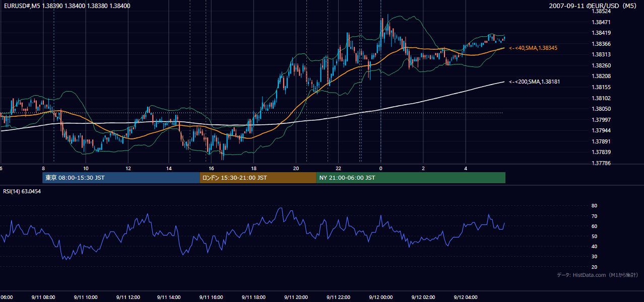Viewport: 644px width, 302px height.
Task: Click price axis label 1.38313
Action: pos(601,54)
